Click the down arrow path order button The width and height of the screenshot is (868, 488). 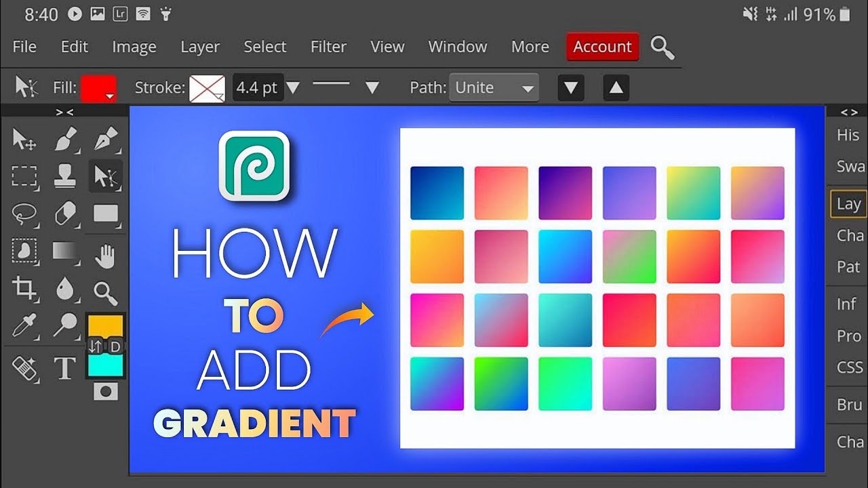coord(571,87)
